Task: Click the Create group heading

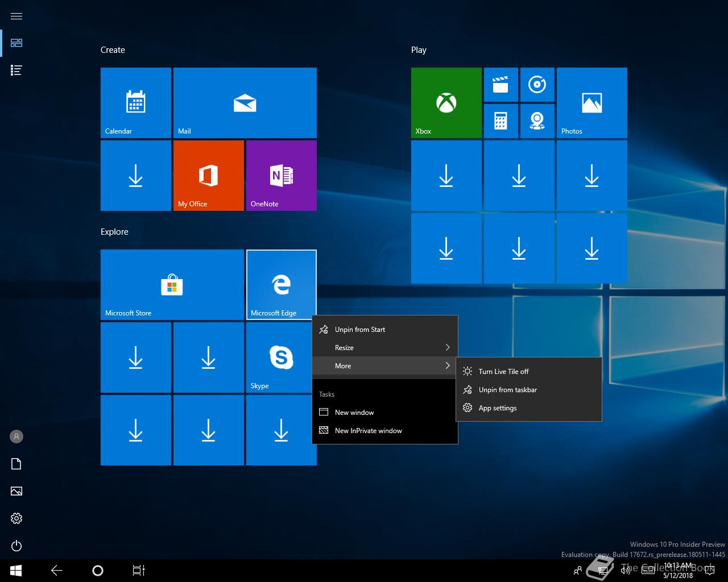Action: (113, 50)
